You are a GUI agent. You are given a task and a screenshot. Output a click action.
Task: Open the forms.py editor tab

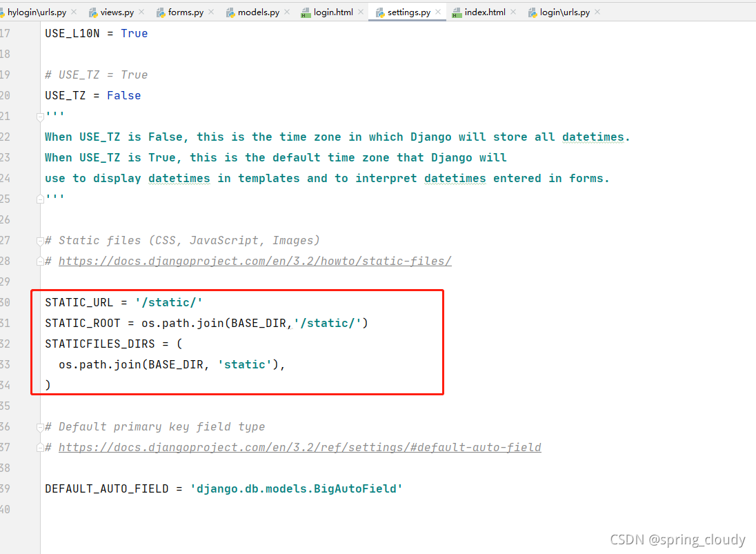click(186, 12)
